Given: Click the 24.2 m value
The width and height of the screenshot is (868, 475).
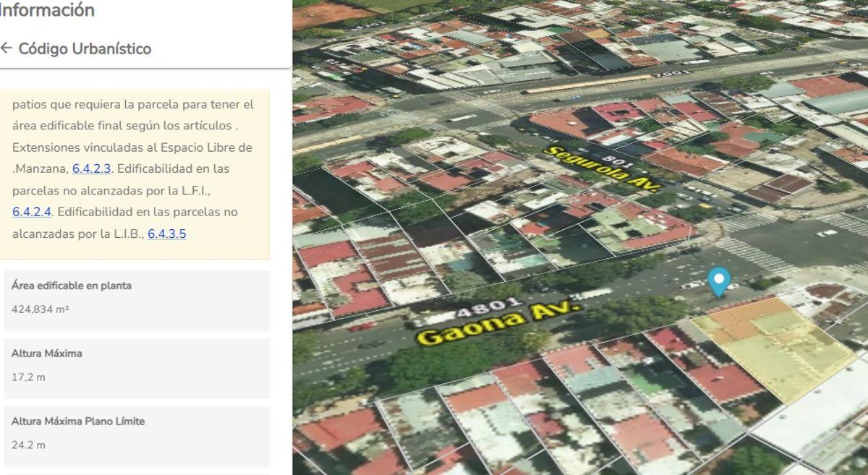Looking at the screenshot, I should (x=29, y=445).
